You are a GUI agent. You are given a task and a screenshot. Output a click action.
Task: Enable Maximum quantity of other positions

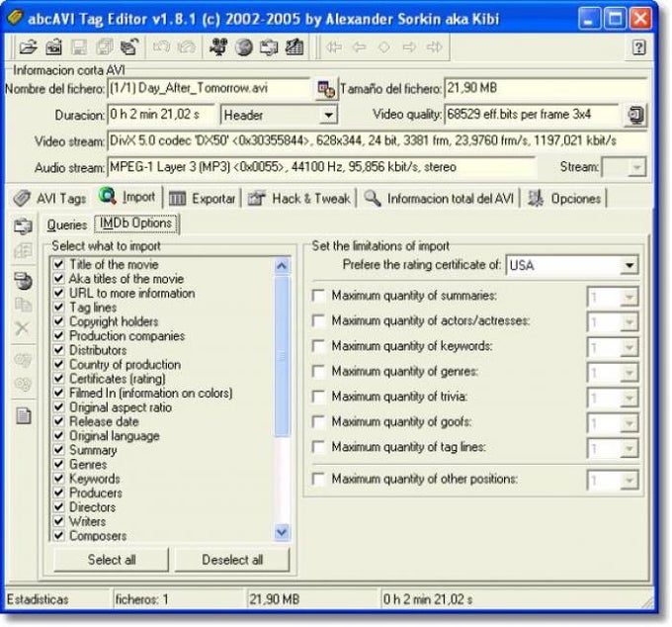[x=318, y=479]
